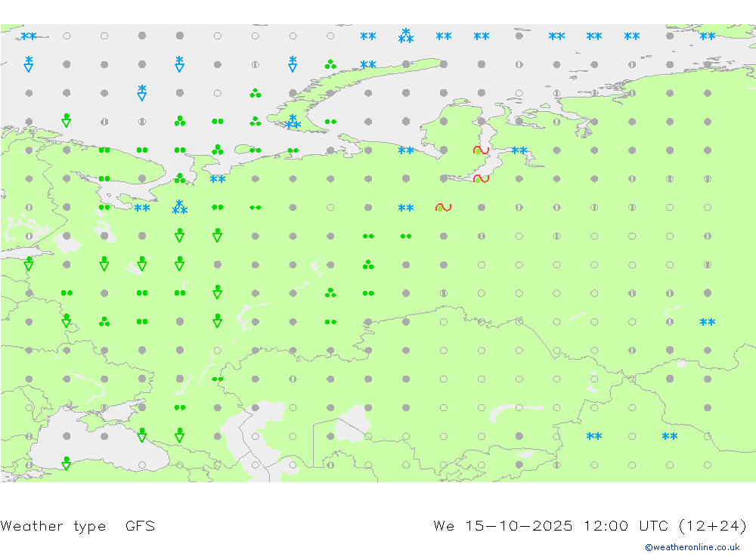Select the green shower symbol inside the Black Sea
Viewport: 756px width, 554px height.
click(x=67, y=463)
